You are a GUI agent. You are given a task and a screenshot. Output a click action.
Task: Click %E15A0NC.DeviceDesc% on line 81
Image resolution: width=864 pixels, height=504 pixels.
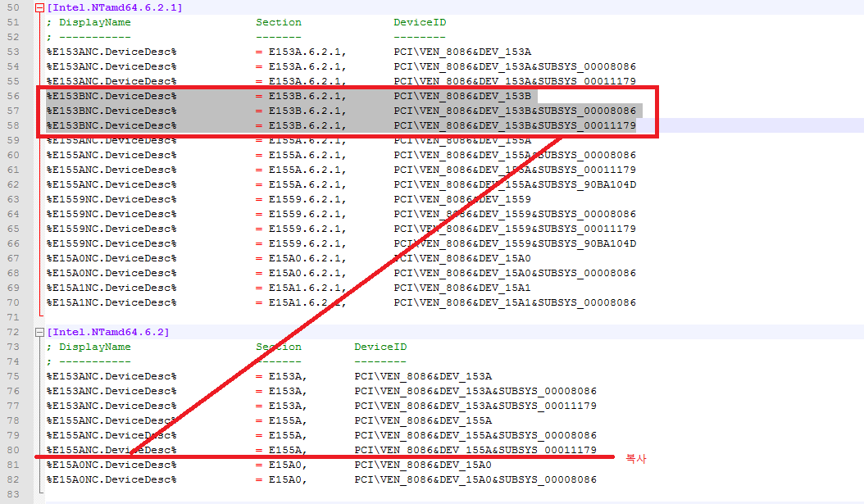tap(111, 465)
